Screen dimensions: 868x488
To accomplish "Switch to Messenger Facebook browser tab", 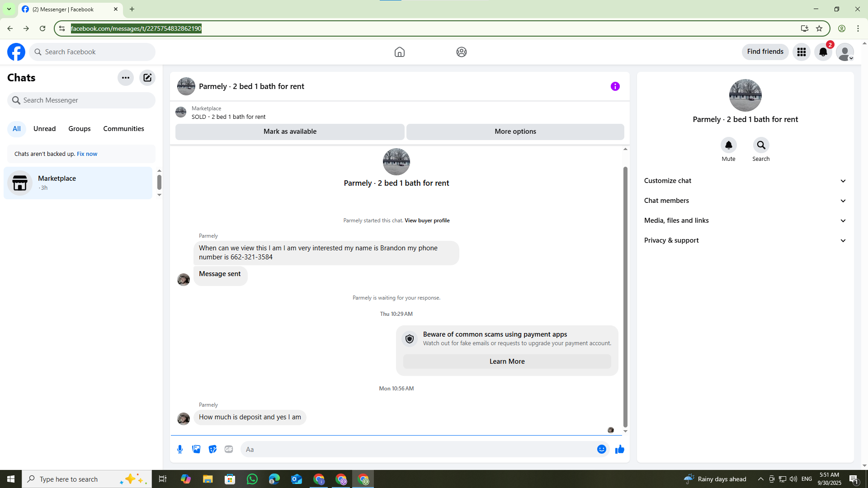I will click(70, 9).
